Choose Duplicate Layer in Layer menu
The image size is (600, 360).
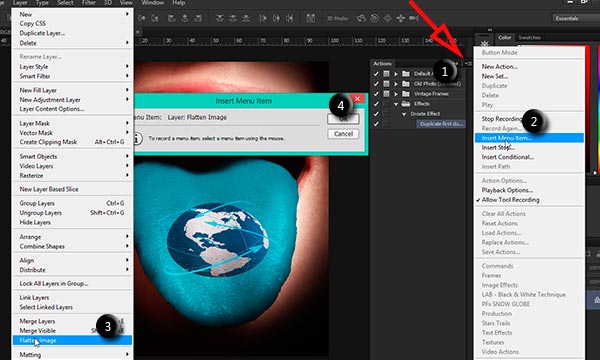[x=73, y=33]
